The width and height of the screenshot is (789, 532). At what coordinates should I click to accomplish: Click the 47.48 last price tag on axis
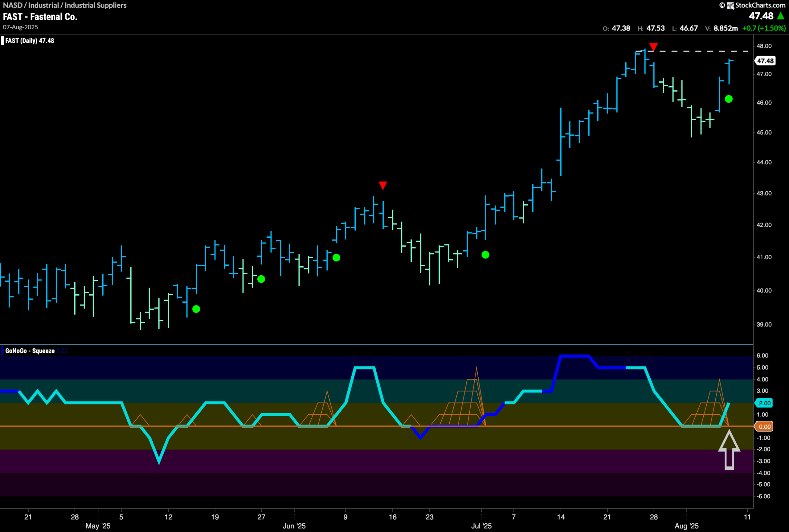[765, 61]
